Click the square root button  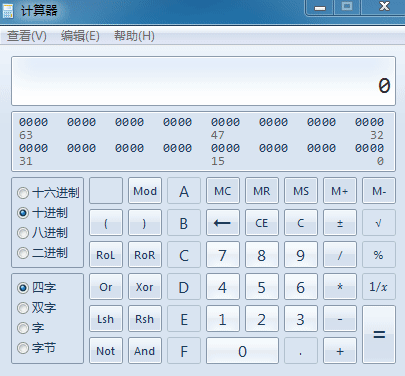point(379,223)
